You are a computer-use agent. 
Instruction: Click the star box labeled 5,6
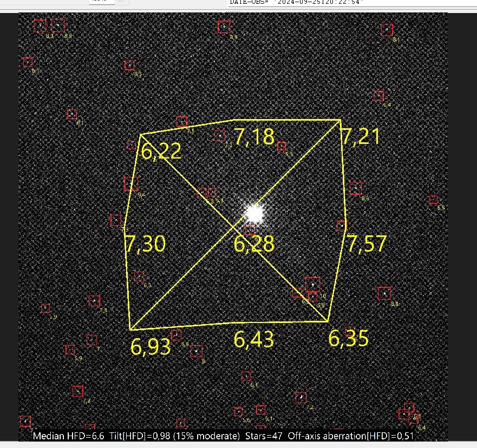click(238, 412)
